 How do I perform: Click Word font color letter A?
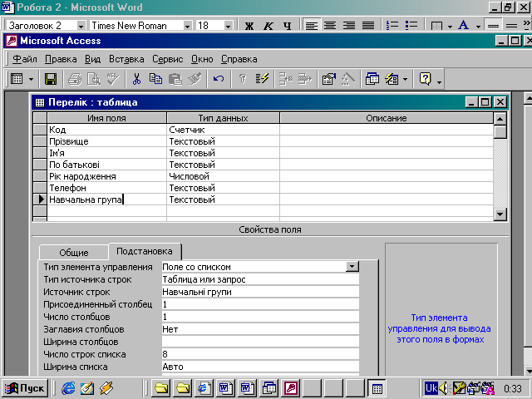click(464, 26)
